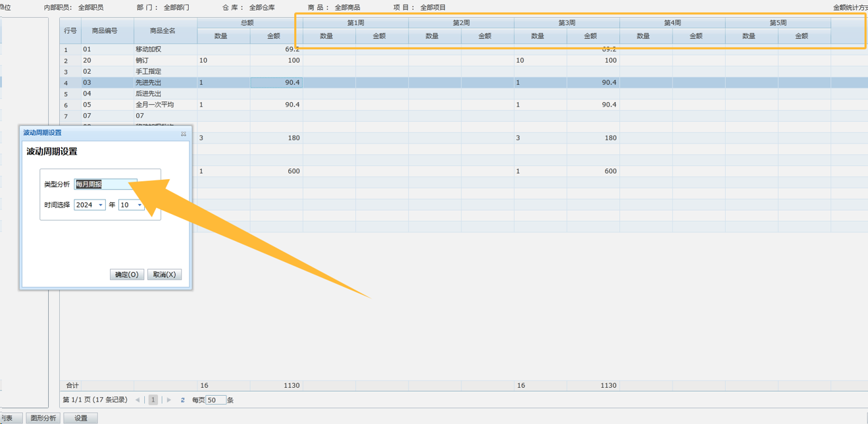Screen dimensions: 868x424
Task: Select row 6 全月一次平均
Action: (165, 105)
